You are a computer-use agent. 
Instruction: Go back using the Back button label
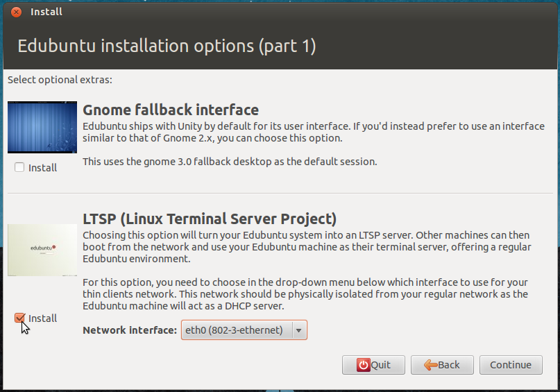click(x=449, y=365)
